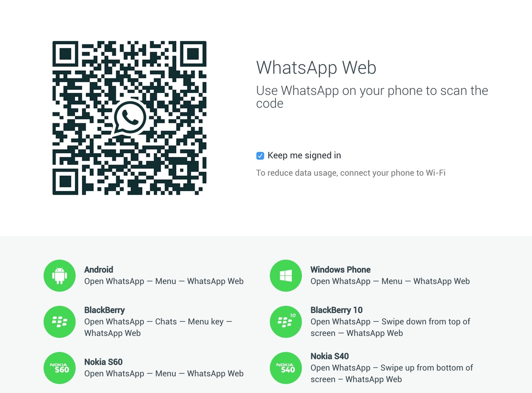Click the Wi-Fi data usage hint text
Viewport: 532px width, 393px height.
[351, 173]
